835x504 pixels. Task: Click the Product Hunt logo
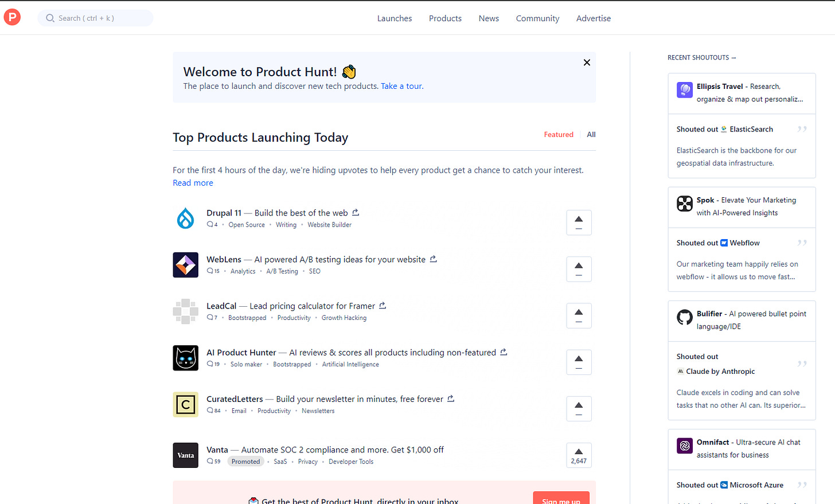12,17
